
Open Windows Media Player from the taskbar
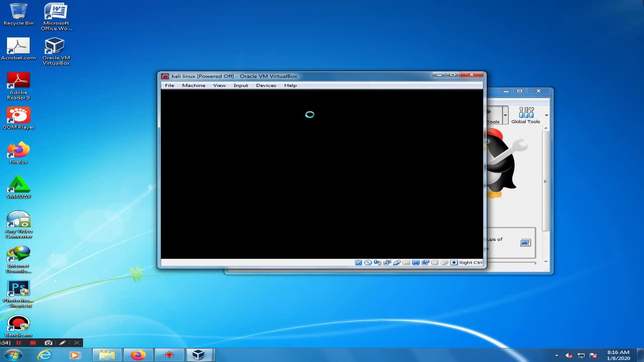[74, 355]
